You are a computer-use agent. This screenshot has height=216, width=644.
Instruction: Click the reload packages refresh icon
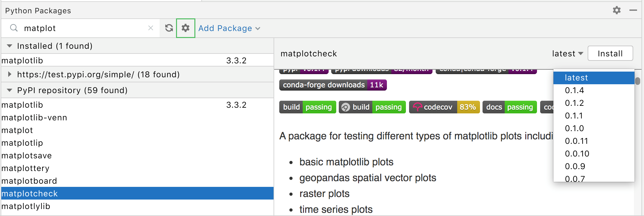pyautogui.click(x=169, y=28)
